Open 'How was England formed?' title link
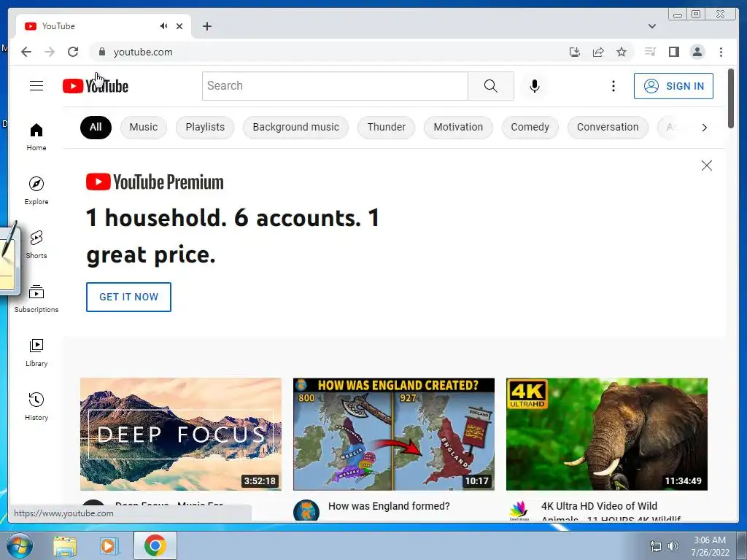The width and height of the screenshot is (747, 560). coord(389,506)
